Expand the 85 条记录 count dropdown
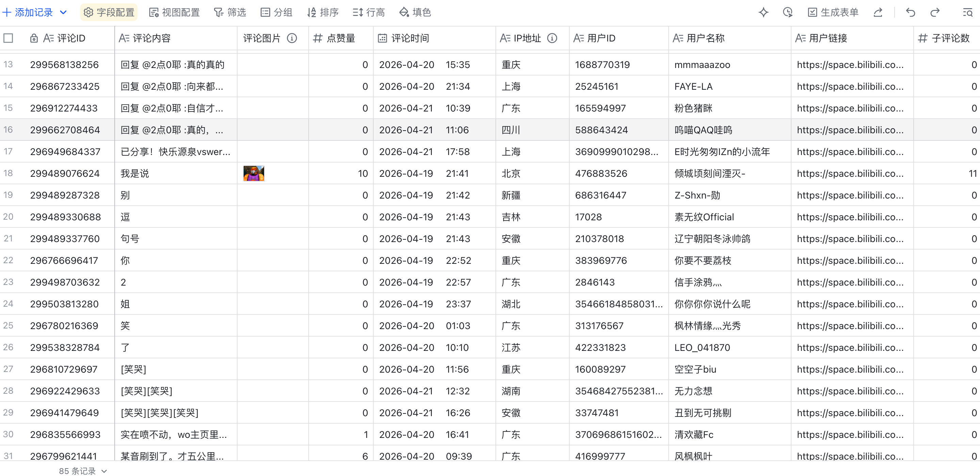The width and height of the screenshot is (980, 476). click(104, 471)
